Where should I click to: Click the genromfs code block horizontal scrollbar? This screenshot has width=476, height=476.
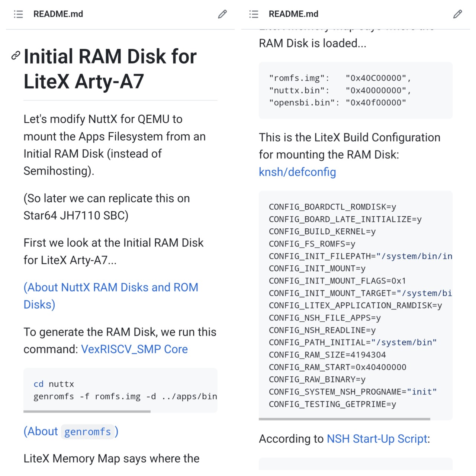(87, 411)
